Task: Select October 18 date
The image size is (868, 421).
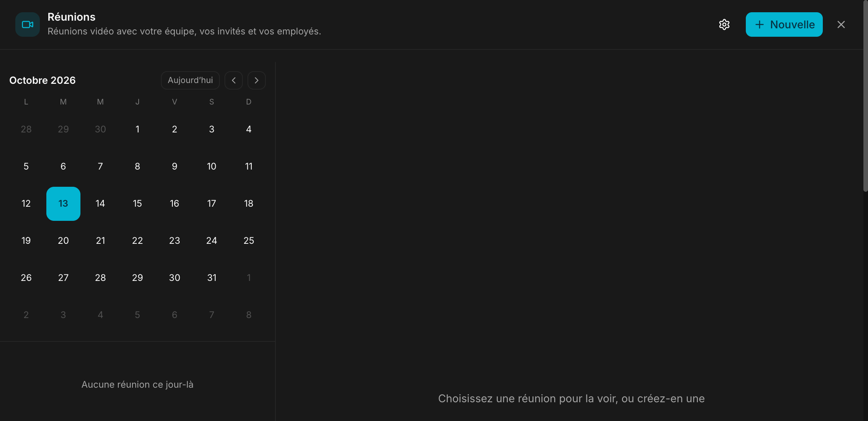Action: point(249,204)
